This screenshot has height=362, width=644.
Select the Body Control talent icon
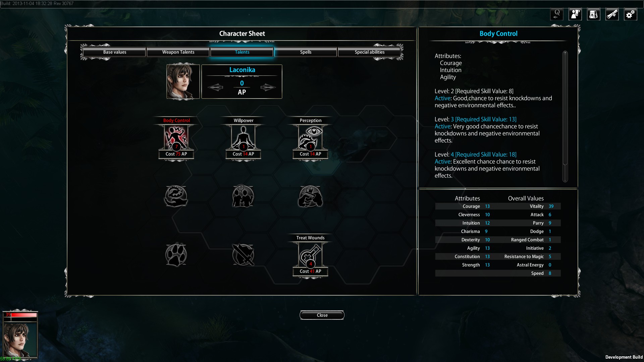point(176,137)
